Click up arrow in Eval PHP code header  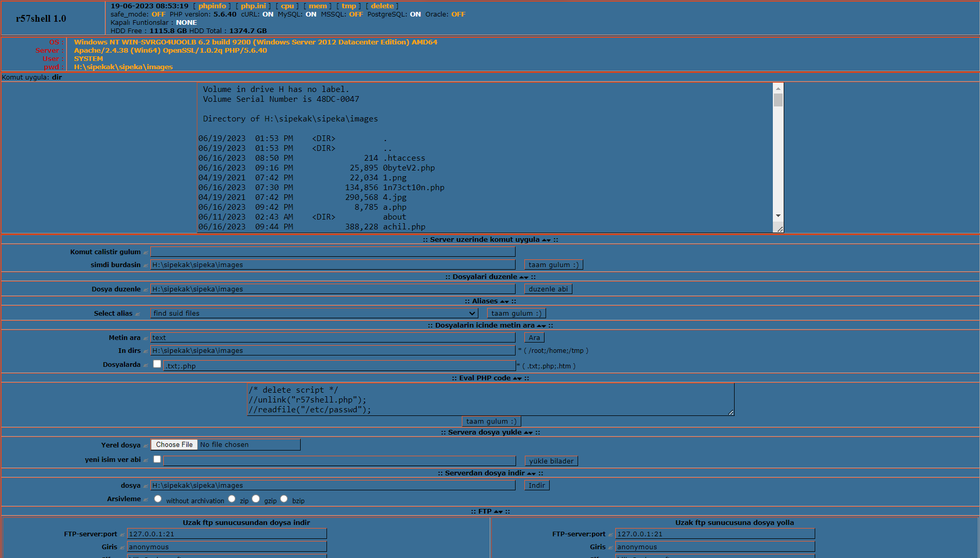[x=515, y=378]
